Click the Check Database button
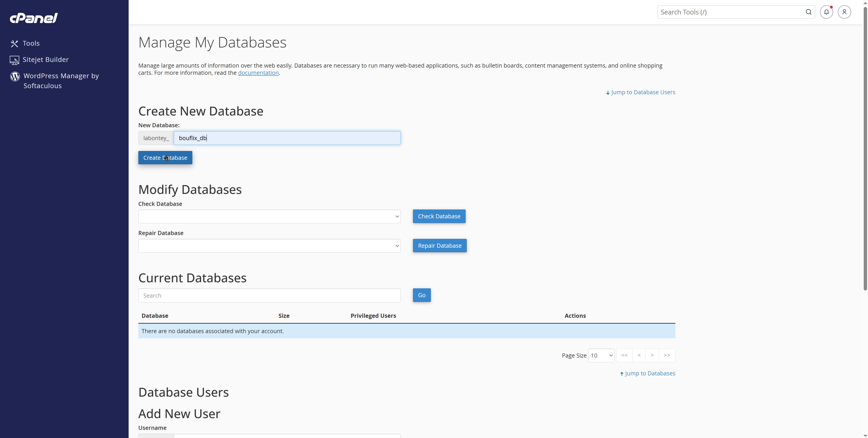The width and height of the screenshot is (868, 438). tap(439, 216)
